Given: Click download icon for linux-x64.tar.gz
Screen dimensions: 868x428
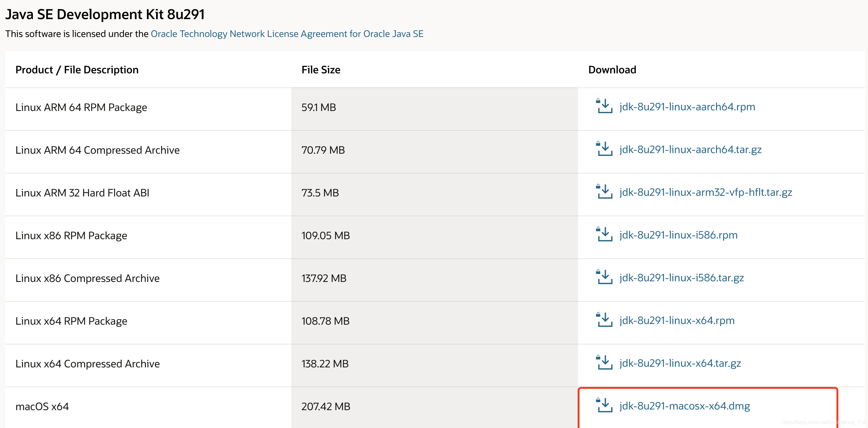Looking at the screenshot, I should click(604, 363).
